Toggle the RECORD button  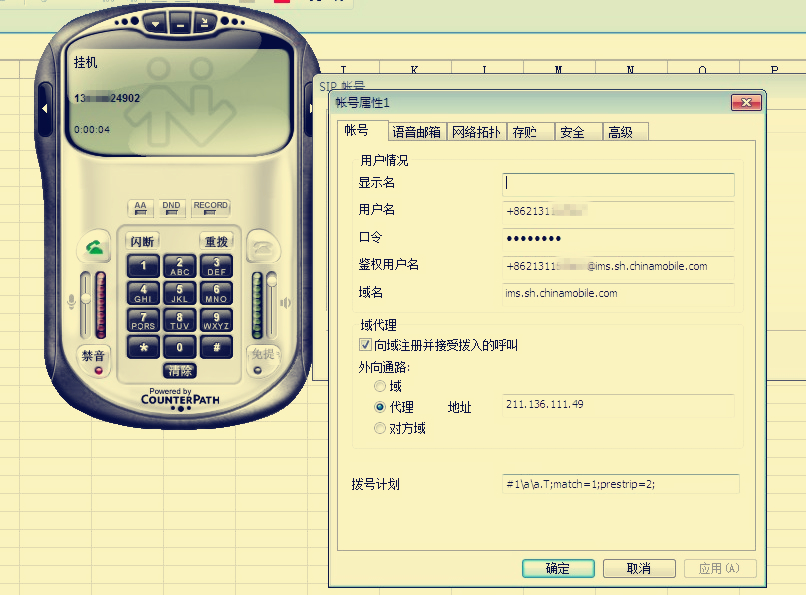tap(210, 208)
